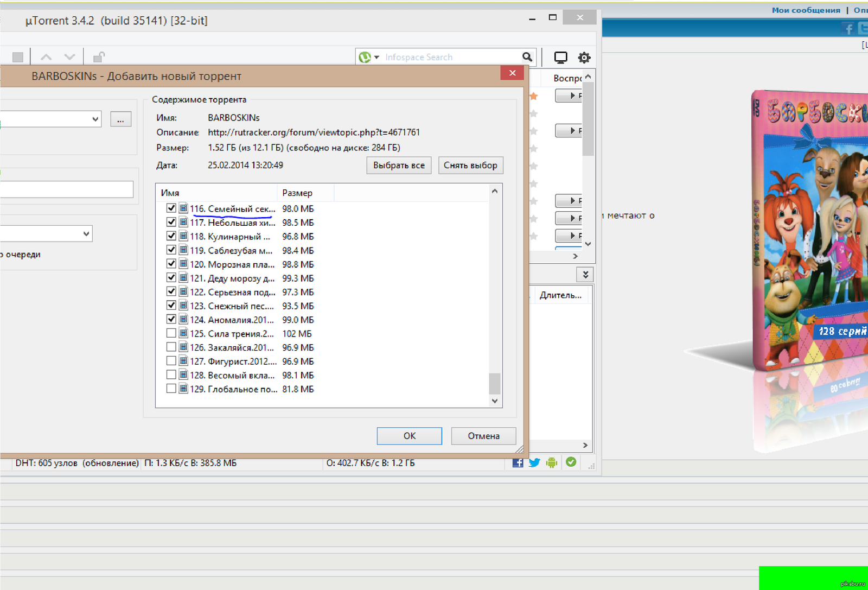Open the save path dropdown
The width and height of the screenshot is (868, 590).
[x=95, y=119]
